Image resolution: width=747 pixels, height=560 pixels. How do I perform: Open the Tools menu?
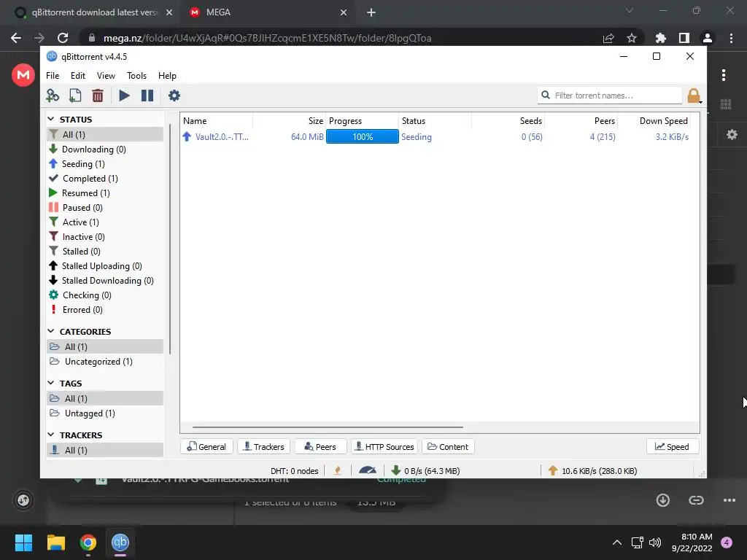pyautogui.click(x=136, y=76)
